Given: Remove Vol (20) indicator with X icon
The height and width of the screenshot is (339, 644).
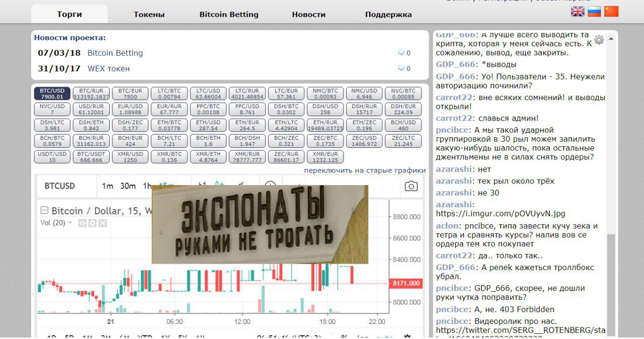Looking at the screenshot, I should [x=102, y=223].
